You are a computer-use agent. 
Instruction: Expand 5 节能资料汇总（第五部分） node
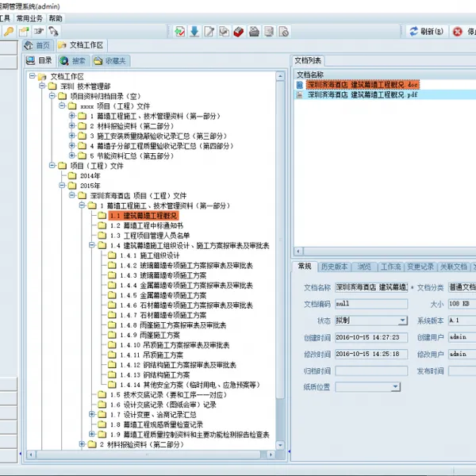coord(72,155)
